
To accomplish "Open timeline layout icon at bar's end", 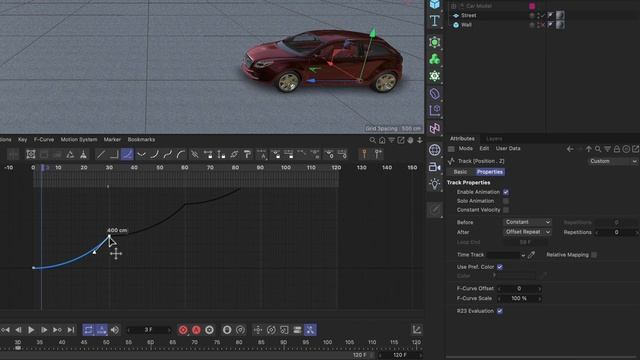I will [416, 329].
